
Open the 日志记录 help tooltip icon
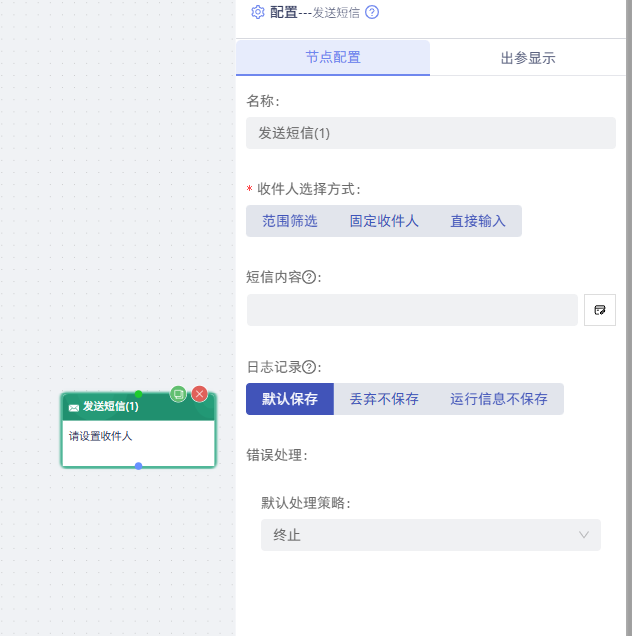point(309,367)
